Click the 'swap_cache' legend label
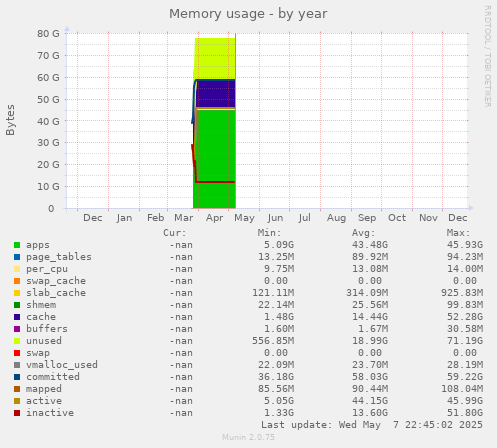497x448 pixels. (x=56, y=281)
